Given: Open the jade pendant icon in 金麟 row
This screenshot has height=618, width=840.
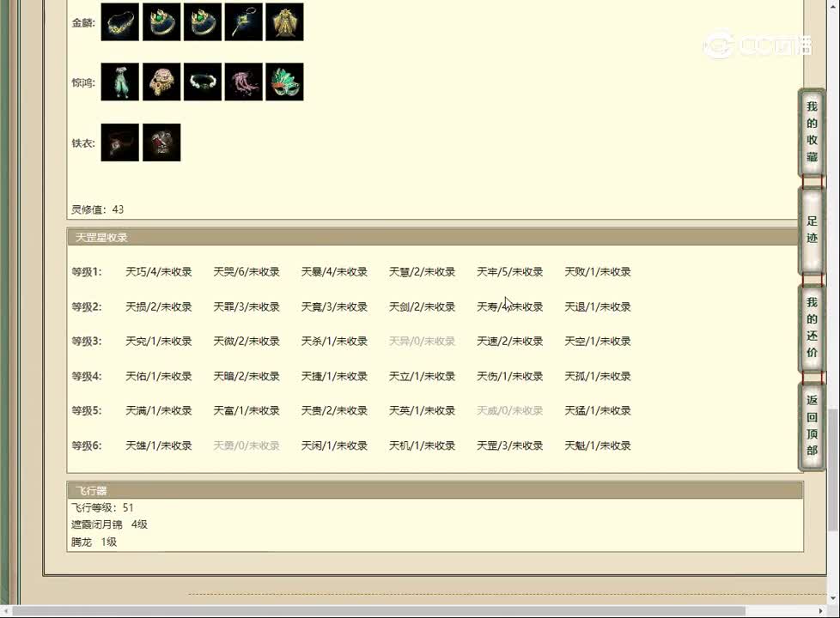Looking at the screenshot, I should point(244,22).
